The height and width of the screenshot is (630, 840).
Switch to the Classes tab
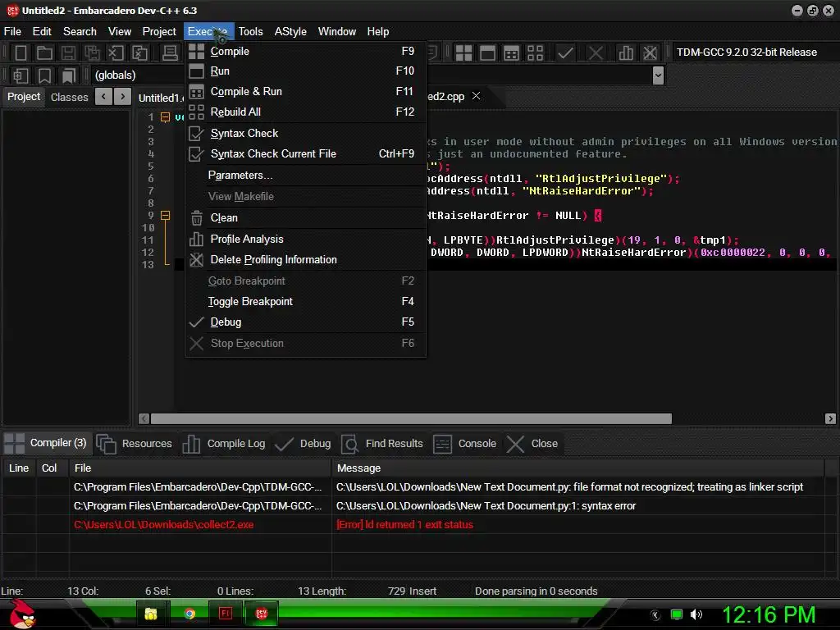[69, 97]
